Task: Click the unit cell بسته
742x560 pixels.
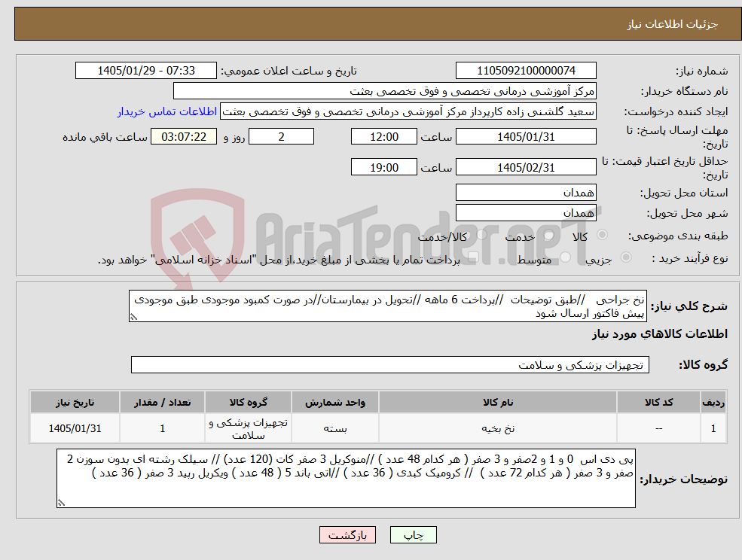Action: 335,428
